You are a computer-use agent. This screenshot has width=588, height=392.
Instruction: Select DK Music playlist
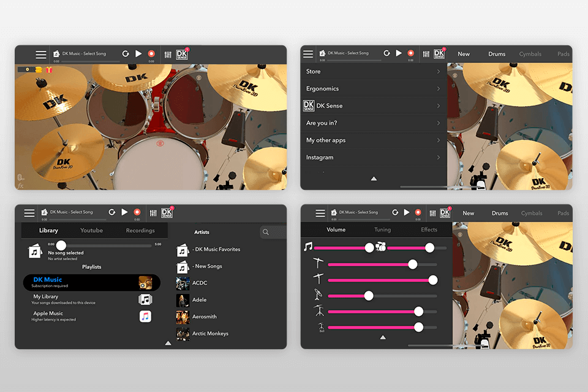[x=91, y=282]
